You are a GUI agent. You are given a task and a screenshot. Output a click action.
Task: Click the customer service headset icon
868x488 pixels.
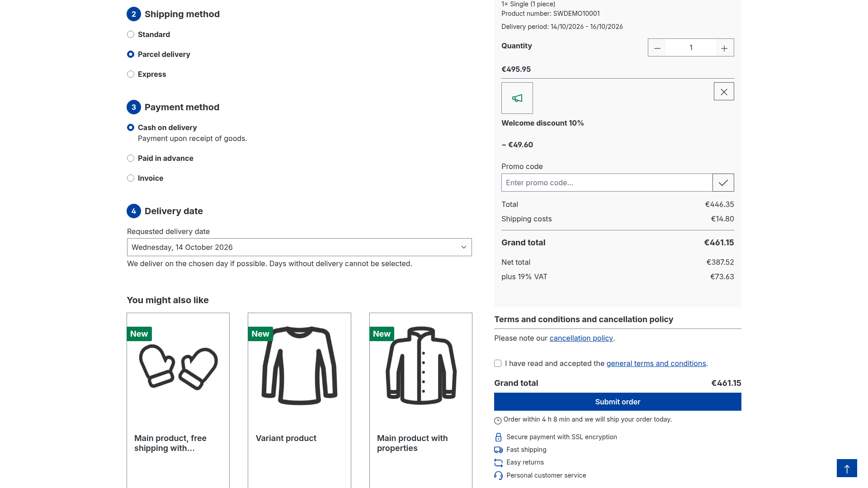tap(498, 475)
